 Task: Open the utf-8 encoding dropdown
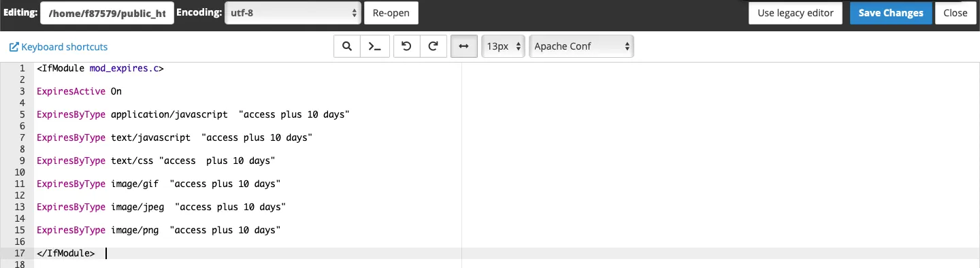coord(293,13)
